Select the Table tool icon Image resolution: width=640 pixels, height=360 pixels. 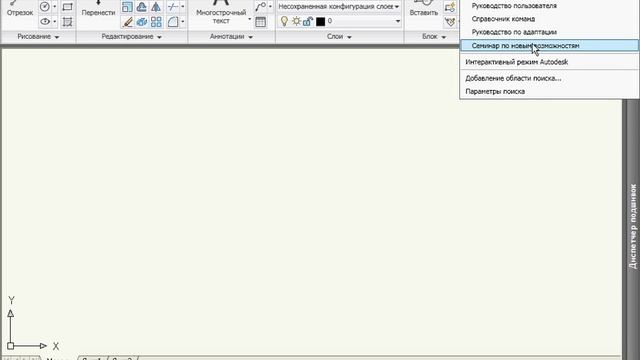point(260,22)
